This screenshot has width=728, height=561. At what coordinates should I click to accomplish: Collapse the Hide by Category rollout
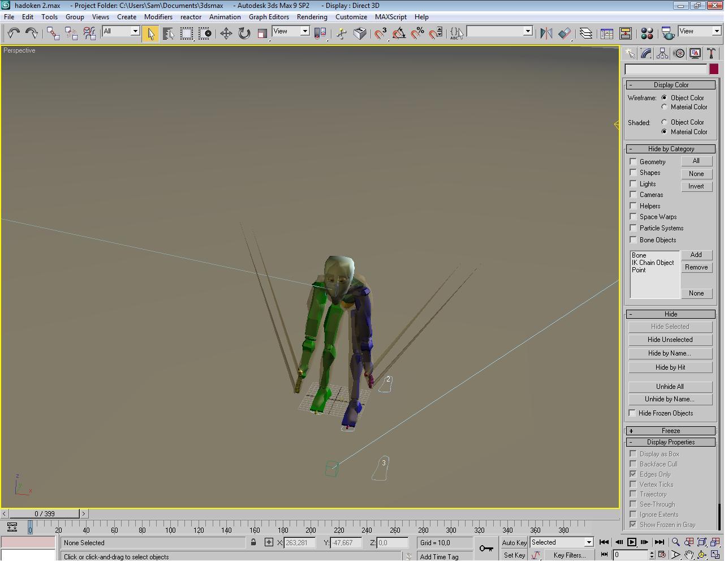(x=671, y=149)
